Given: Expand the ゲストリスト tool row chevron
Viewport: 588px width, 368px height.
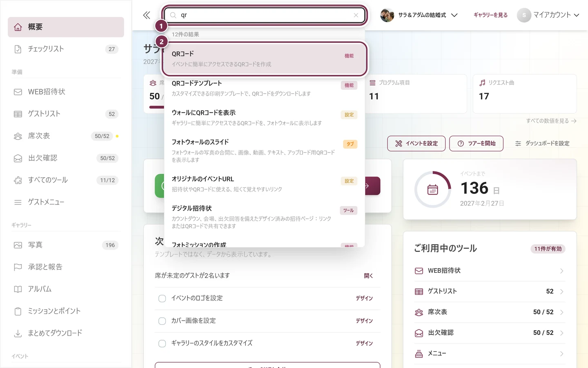Looking at the screenshot, I should [x=562, y=292].
